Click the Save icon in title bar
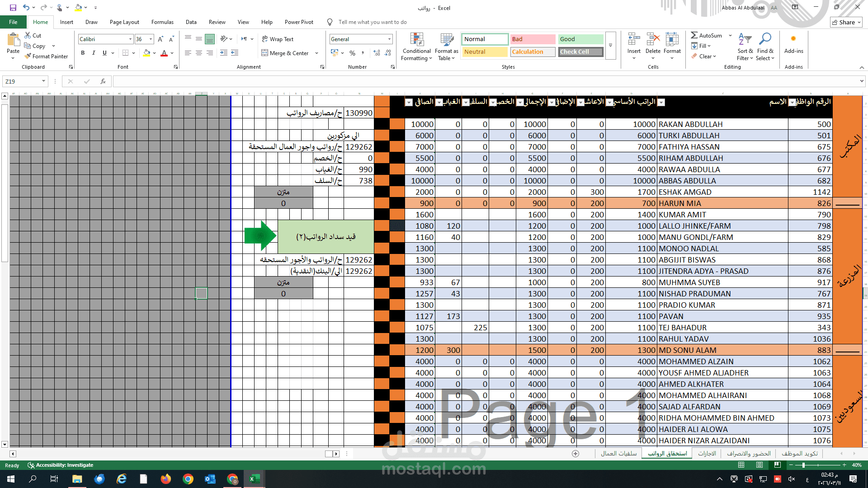 point(13,8)
